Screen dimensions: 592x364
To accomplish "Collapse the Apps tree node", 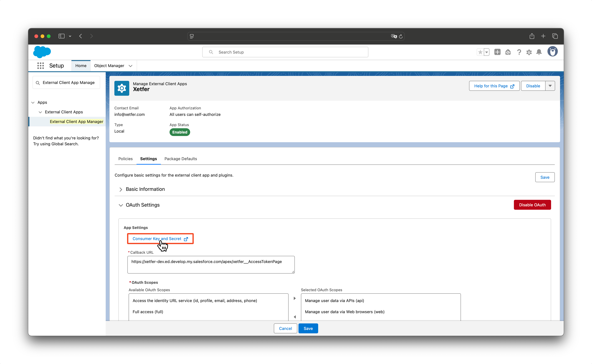I will tap(33, 103).
